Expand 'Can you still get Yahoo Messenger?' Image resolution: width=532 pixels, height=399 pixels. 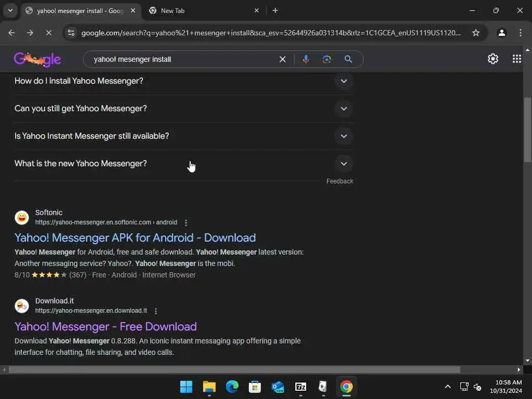pos(183,109)
